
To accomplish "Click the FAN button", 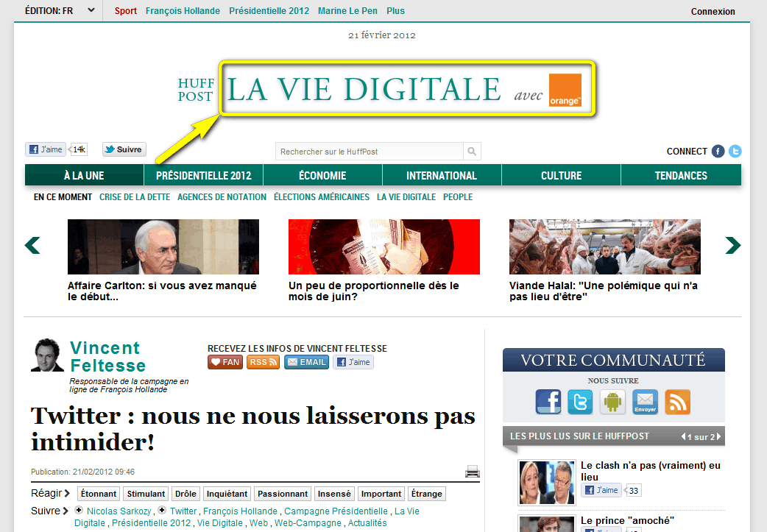I will click(225, 362).
